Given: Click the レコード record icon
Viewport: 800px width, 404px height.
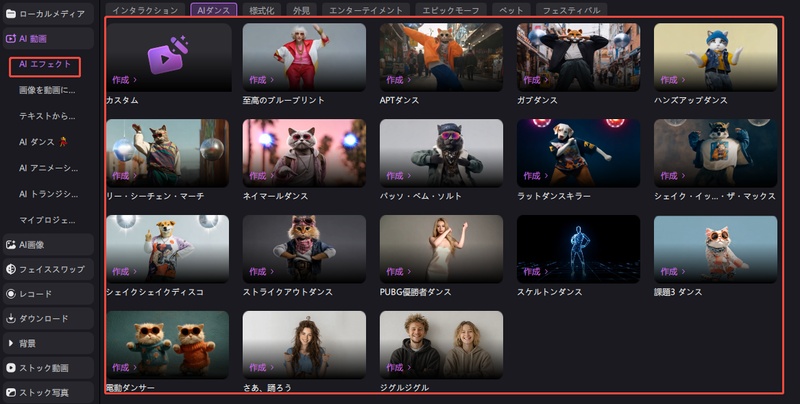Looking at the screenshot, I should (x=11, y=294).
